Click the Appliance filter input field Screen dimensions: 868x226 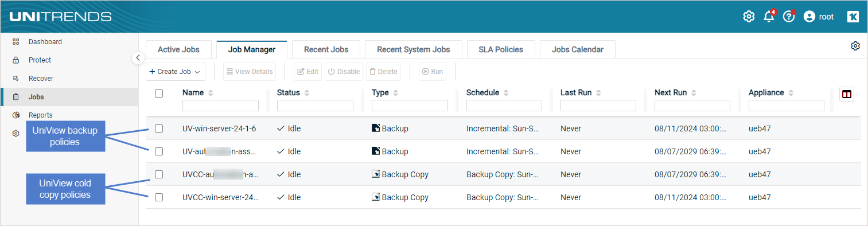(x=787, y=106)
